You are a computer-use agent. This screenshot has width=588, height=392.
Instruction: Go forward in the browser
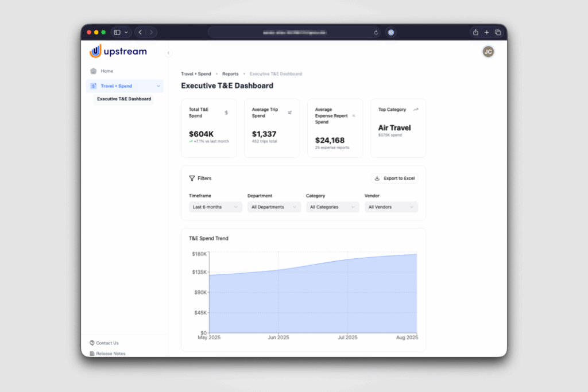pos(151,32)
